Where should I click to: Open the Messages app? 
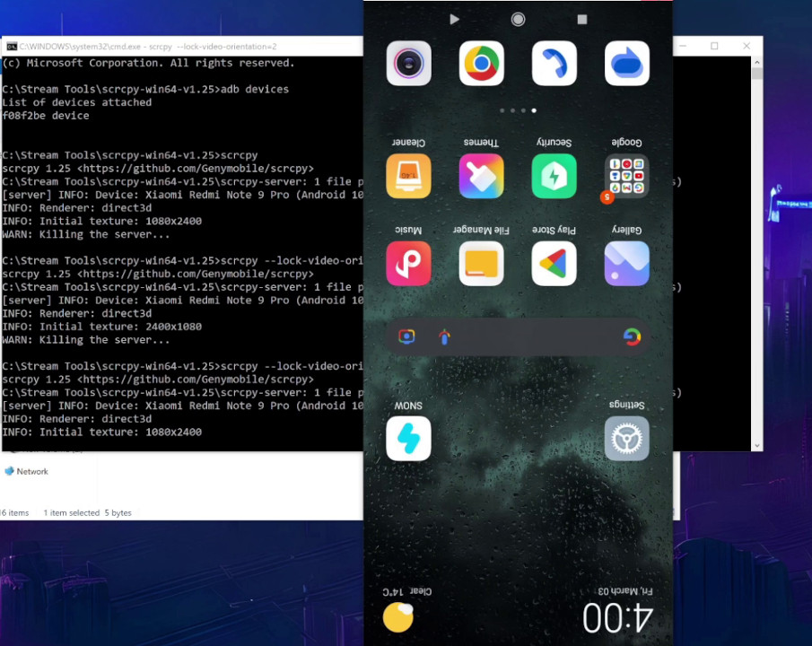(626, 63)
